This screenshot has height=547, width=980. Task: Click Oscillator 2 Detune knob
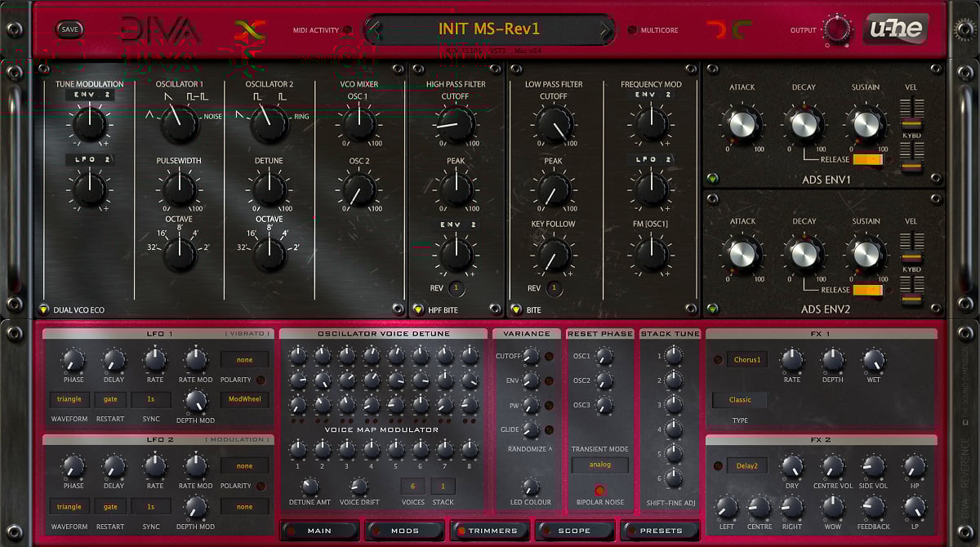tap(269, 189)
